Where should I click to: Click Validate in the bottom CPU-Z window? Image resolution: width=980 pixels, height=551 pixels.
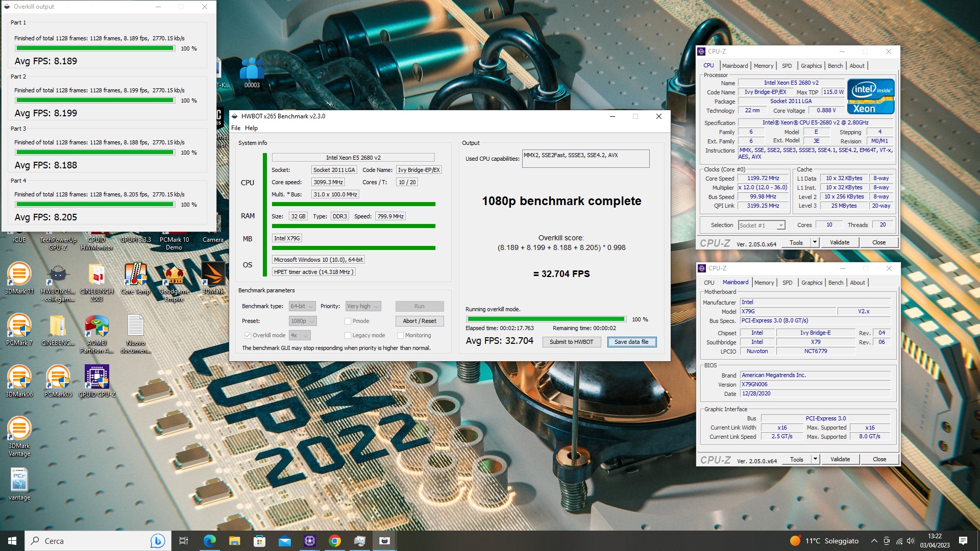(x=840, y=459)
